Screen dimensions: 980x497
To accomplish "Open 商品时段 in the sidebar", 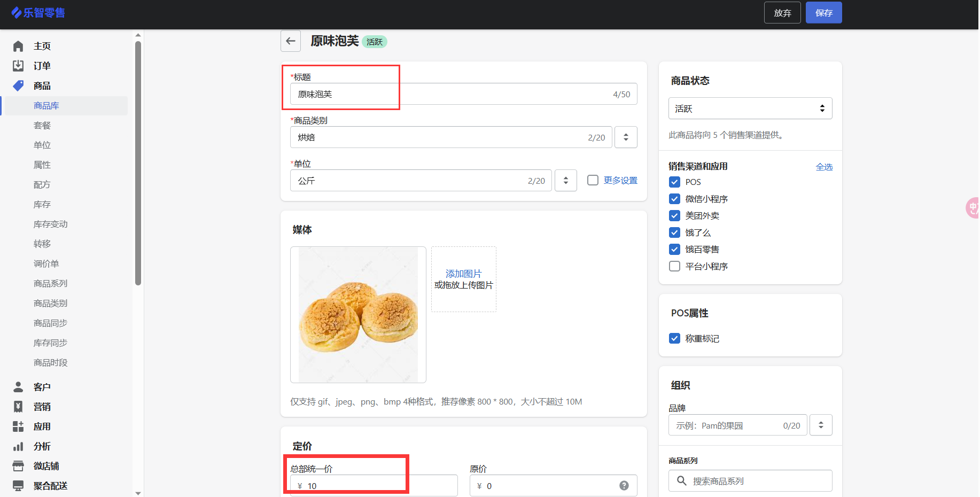I will pos(51,363).
